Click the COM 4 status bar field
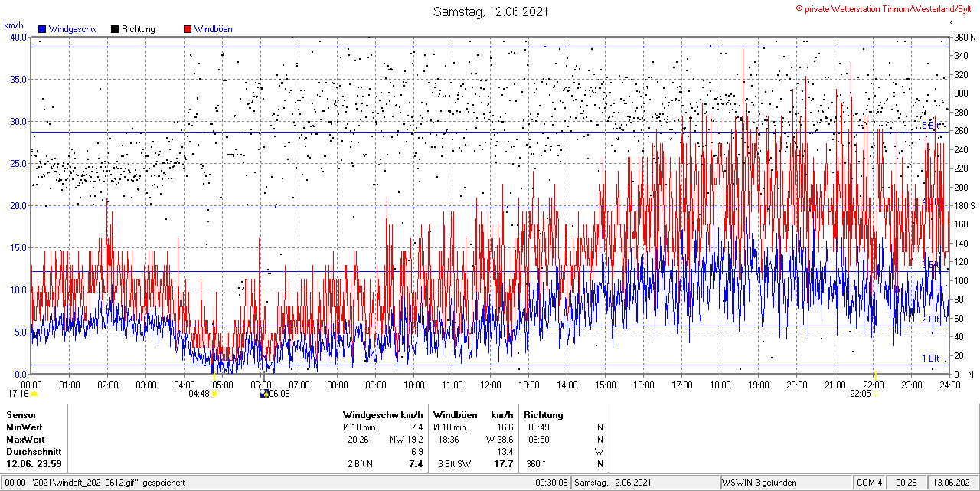The height and width of the screenshot is (491, 980). pyautogui.click(x=870, y=483)
